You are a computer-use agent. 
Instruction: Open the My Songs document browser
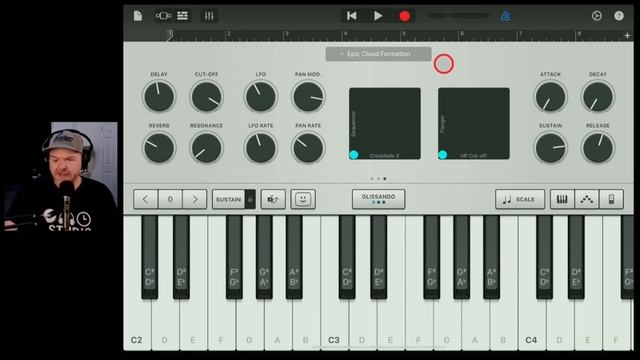pos(138,16)
